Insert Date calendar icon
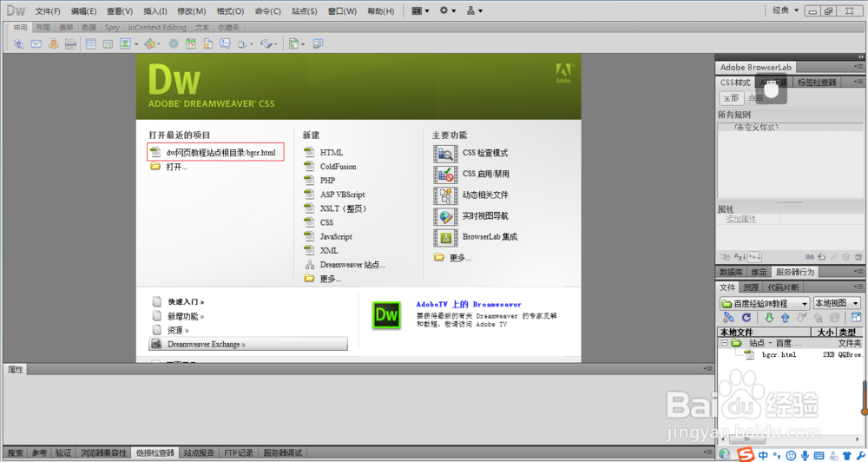The height and width of the screenshot is (462, 868). point(190,43)
